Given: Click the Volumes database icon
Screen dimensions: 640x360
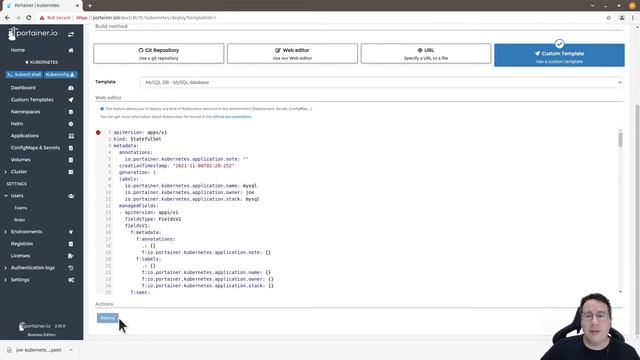Looking at the screenshot, I should tap(71, 160).
